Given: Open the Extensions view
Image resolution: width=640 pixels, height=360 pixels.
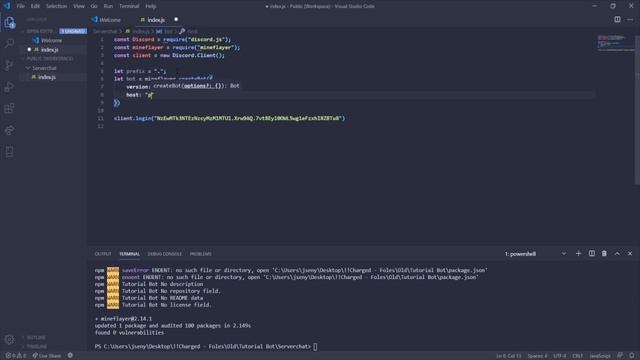Looking at the screenshot, I should click(9, 109).
